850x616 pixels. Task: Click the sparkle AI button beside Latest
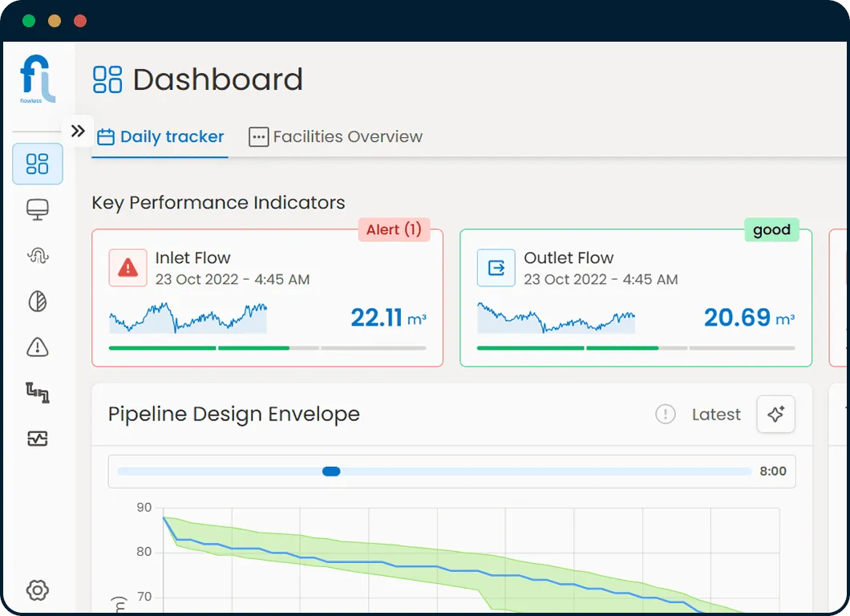point(775,415)
